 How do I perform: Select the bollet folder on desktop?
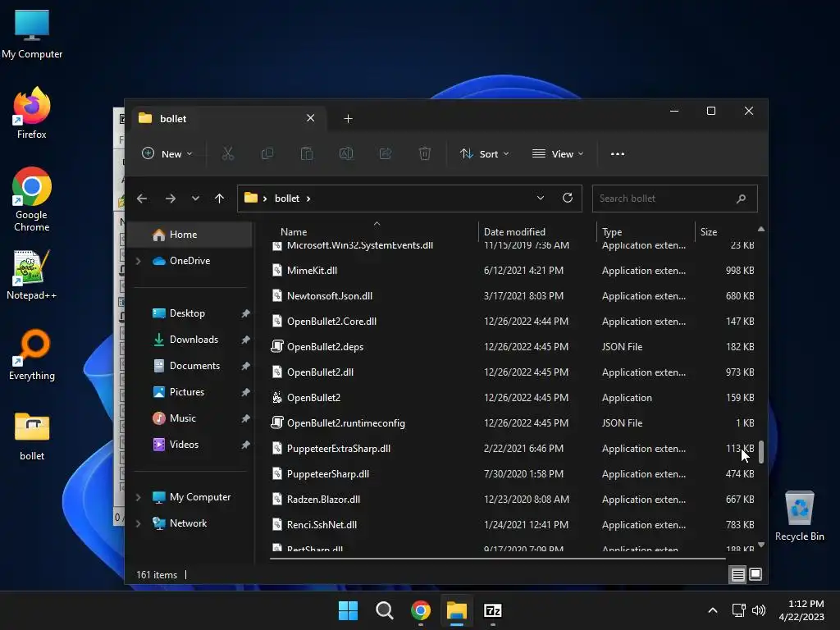point(32,436)
